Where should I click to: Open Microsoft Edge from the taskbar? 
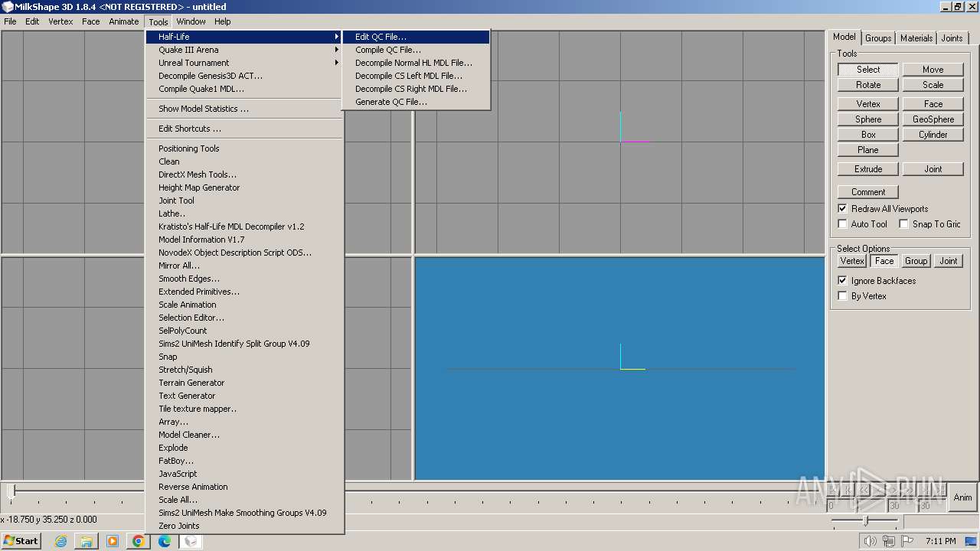pos(165,541)
